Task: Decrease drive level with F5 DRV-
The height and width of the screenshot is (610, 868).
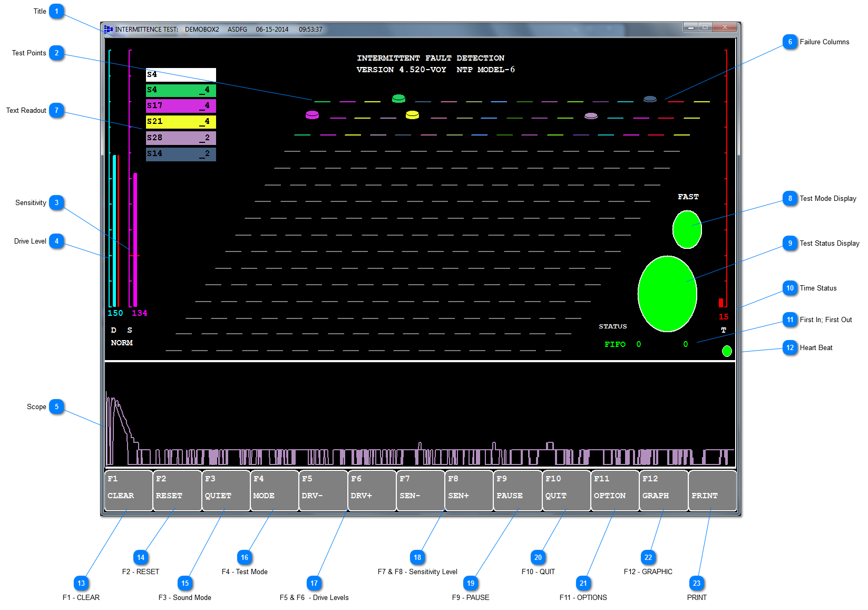Action: [x=323, y=491]
